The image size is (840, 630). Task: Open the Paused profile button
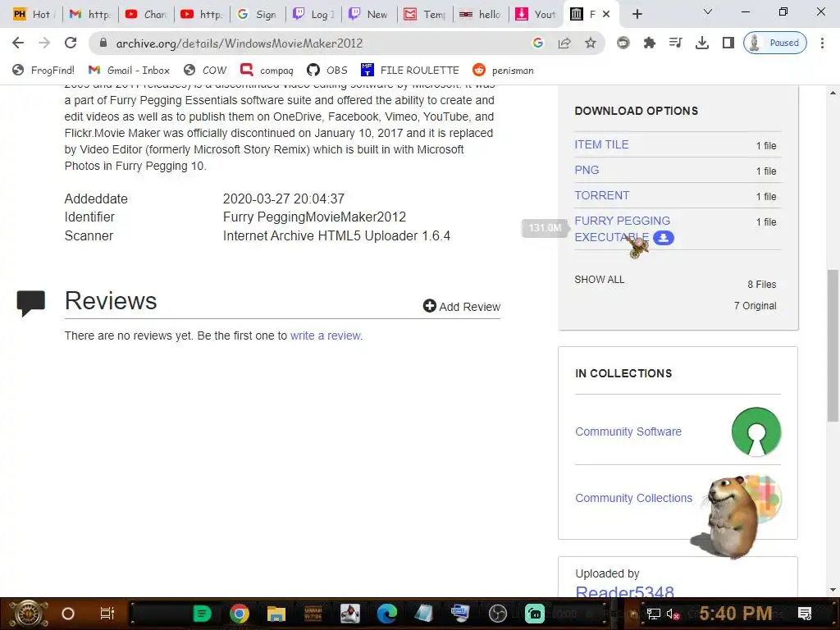point(774,43)
